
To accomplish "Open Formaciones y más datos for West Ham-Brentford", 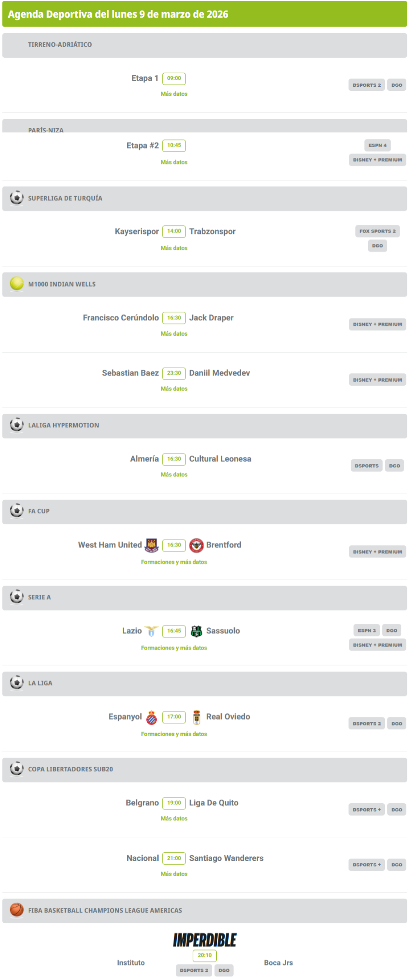I will click(174, 562).
